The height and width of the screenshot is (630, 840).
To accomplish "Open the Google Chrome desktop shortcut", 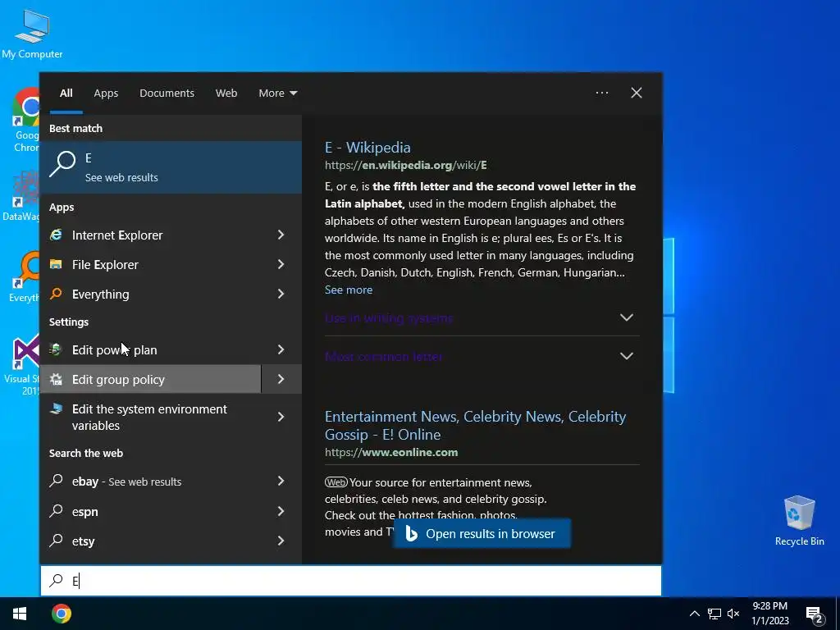I will [x=25, y=121].
